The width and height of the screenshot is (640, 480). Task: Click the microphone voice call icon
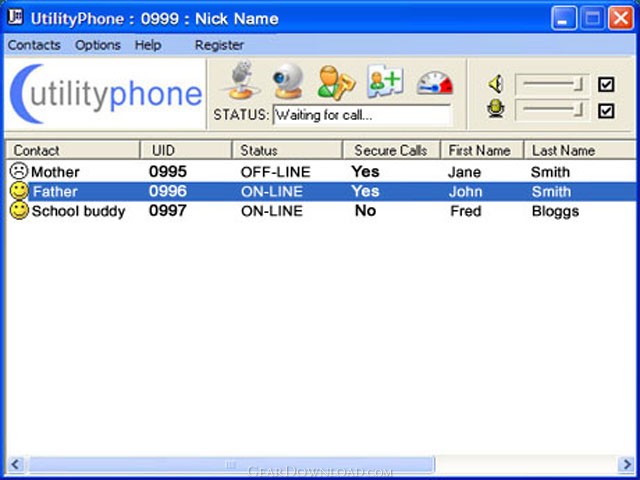[x=241, y=80]
